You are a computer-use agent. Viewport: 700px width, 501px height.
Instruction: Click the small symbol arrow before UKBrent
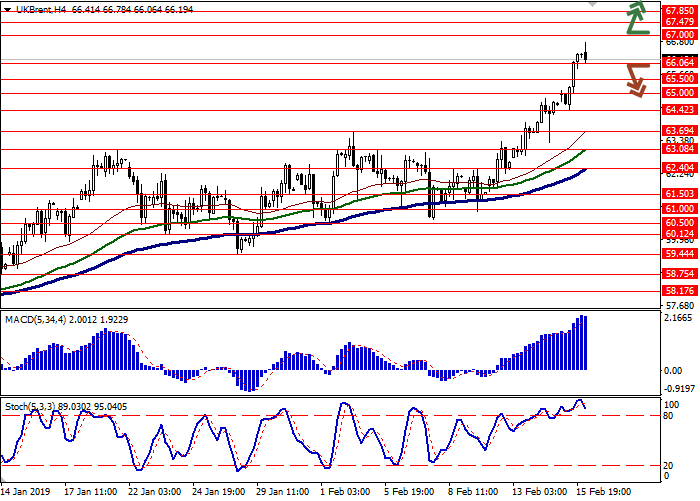click(6, 8)
